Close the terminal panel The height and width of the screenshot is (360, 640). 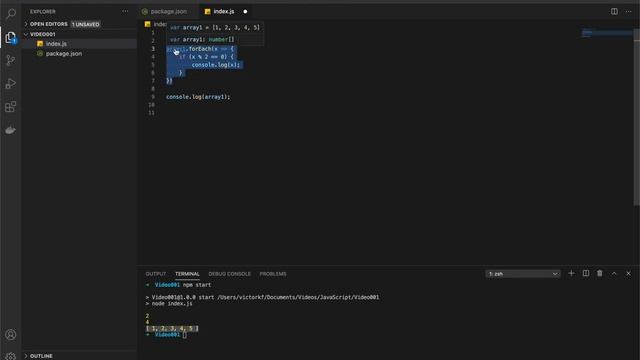click(x=628, y=273)
